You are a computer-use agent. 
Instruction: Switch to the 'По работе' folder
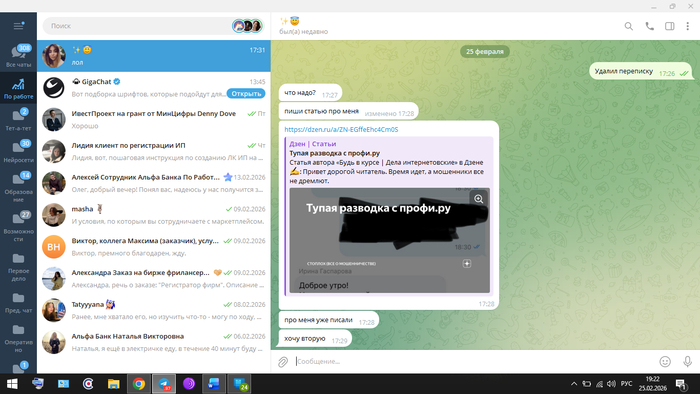18,88
